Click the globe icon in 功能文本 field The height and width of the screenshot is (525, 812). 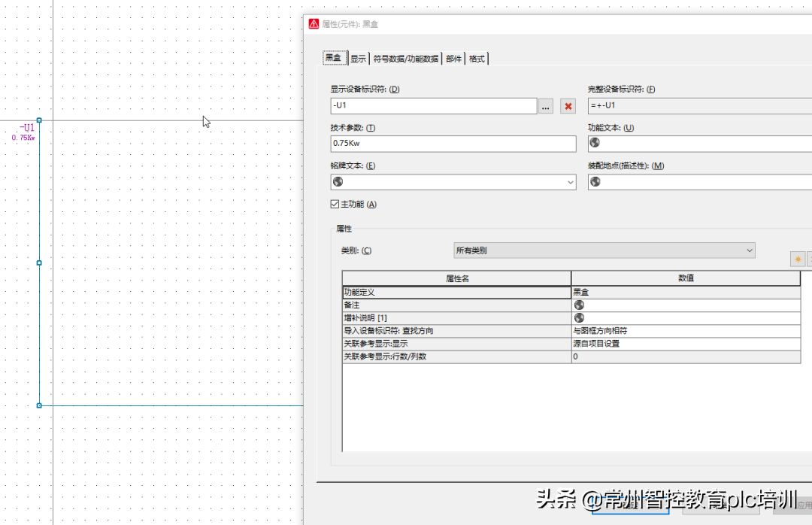(x=595, y=143)
